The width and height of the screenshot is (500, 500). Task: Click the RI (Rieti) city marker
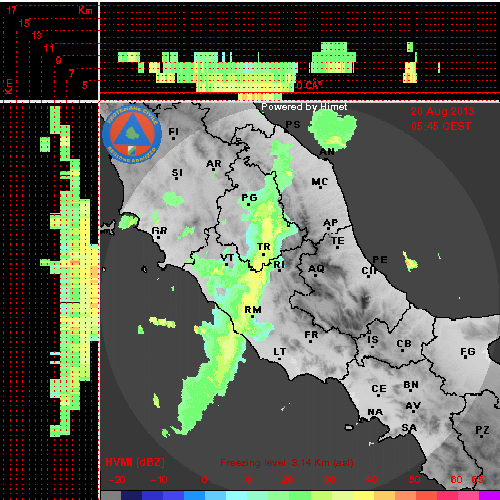[279, 270]
